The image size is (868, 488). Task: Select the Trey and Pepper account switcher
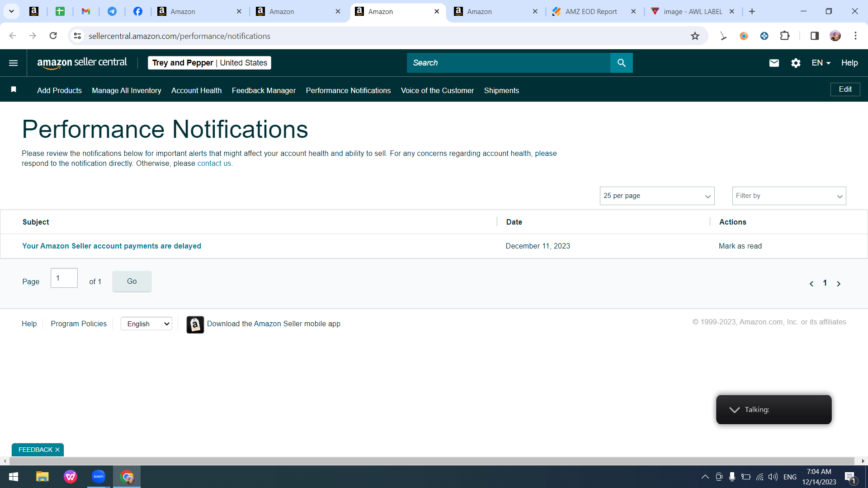click(x=209, y=63)
